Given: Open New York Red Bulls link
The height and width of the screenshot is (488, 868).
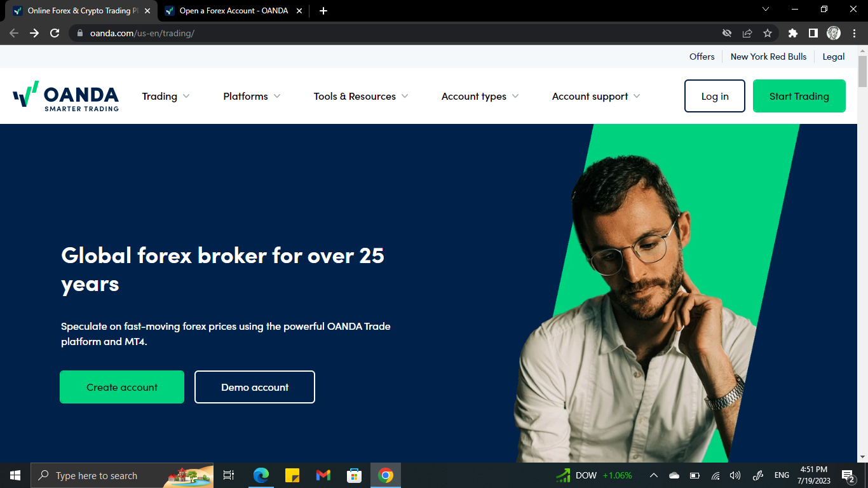Looking at the screenshot, I should (768, 57).
